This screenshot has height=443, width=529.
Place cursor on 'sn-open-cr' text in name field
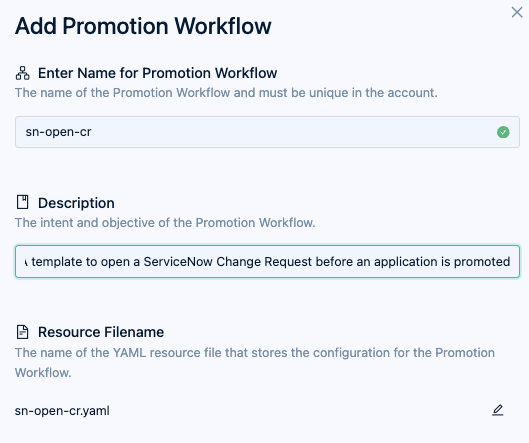[x=58, y=132]
